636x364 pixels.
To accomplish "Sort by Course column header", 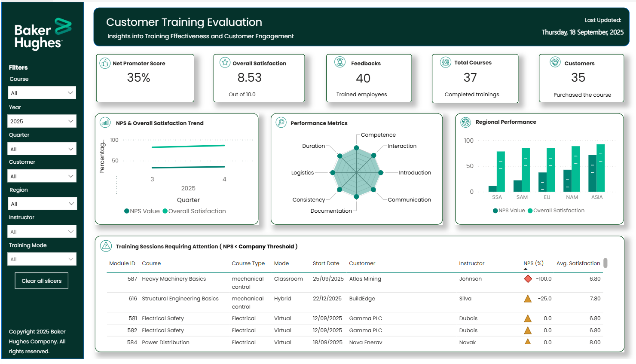I will pyautogui.click(x=151, y=263).
